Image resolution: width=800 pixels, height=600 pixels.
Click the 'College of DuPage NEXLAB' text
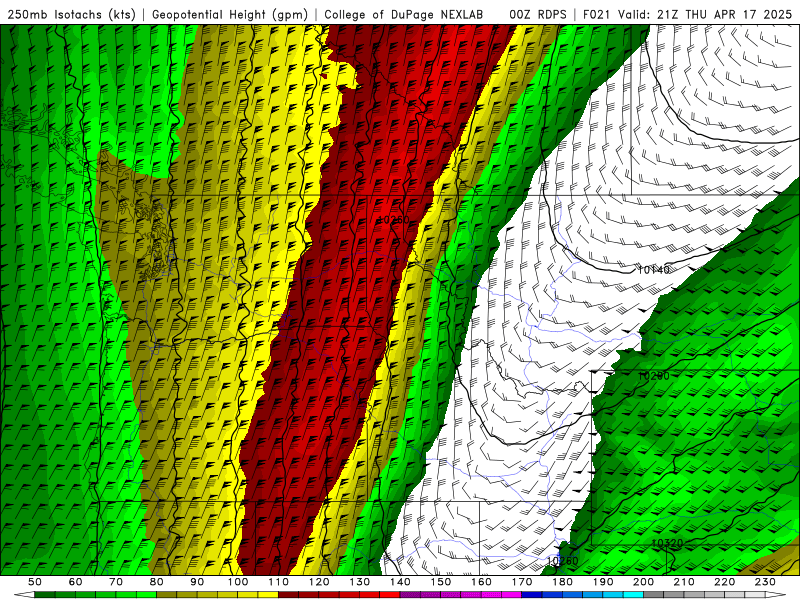click(x=404, y=15)
